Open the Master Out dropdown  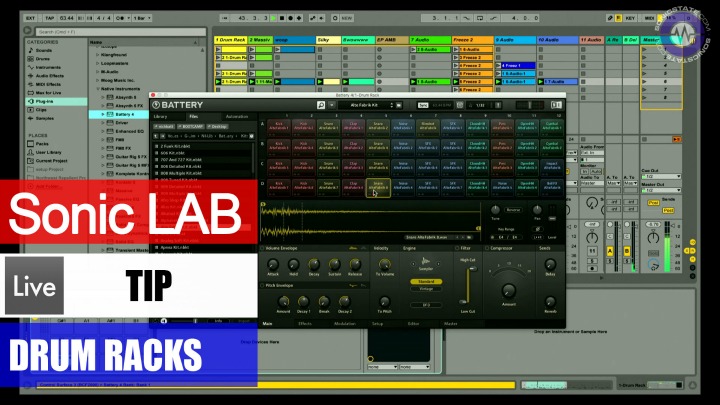coord(661,190)
